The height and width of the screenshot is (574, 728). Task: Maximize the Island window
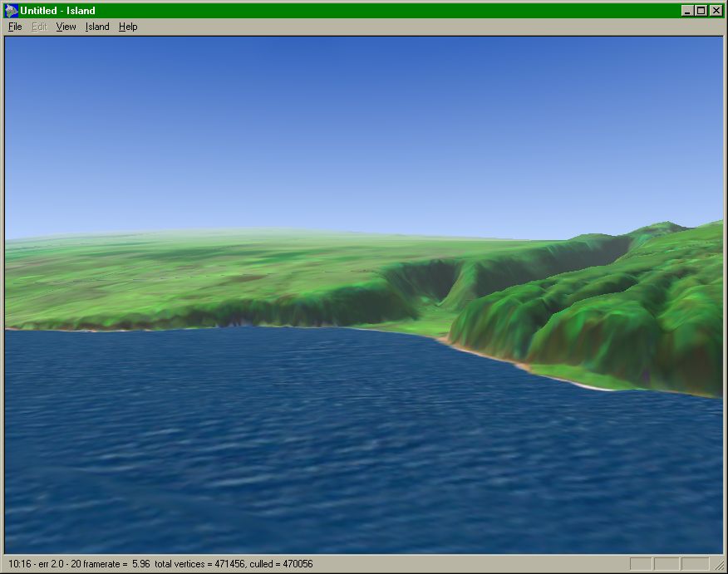pos(701,11)
